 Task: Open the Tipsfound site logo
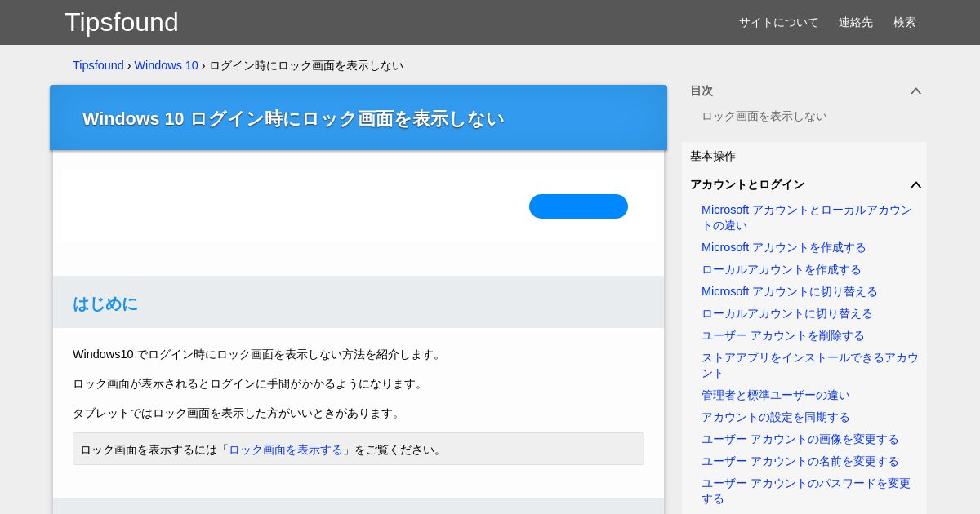(x=122, y=22)
